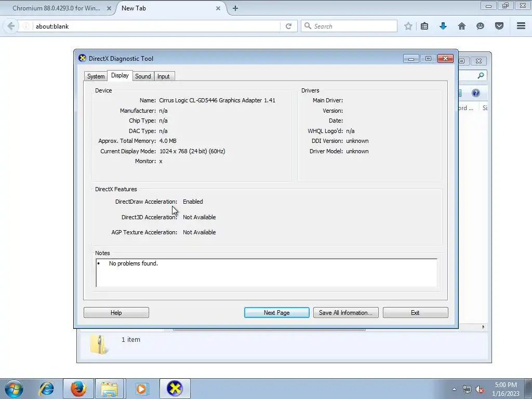Switch to the Sound tab
The height and width of the screenshot is (399, 532).
[x=143, y=76]
